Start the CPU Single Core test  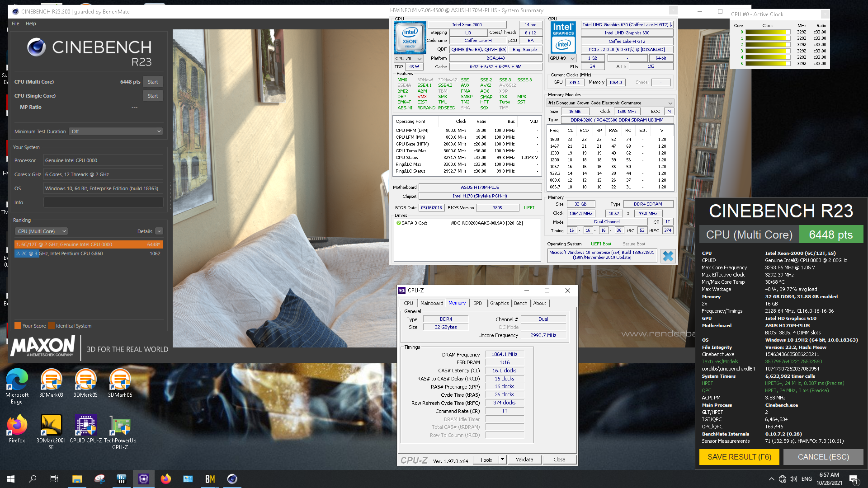tap(153, 96)
